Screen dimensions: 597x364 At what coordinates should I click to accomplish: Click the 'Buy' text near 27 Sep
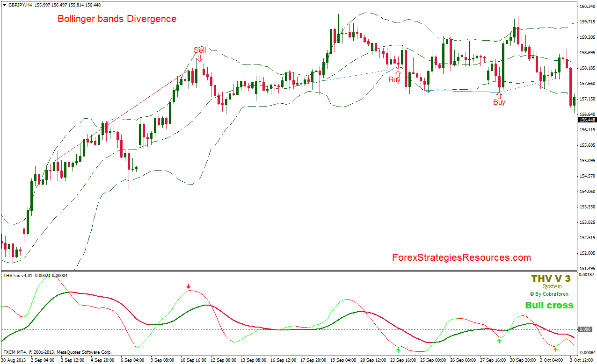click(x=499, y=102)
